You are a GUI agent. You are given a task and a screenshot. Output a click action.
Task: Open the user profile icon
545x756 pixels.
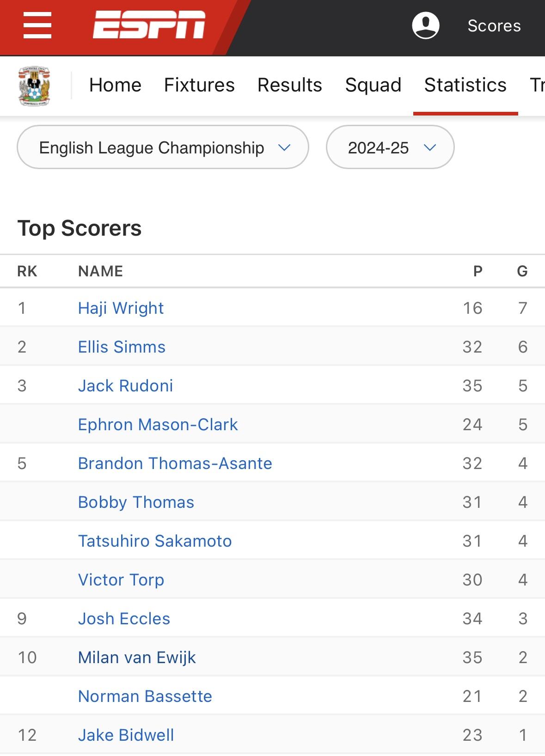click(425, 25)
